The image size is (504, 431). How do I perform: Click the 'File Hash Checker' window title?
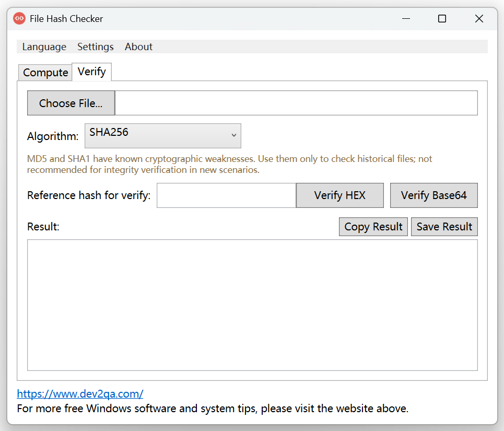66,19
